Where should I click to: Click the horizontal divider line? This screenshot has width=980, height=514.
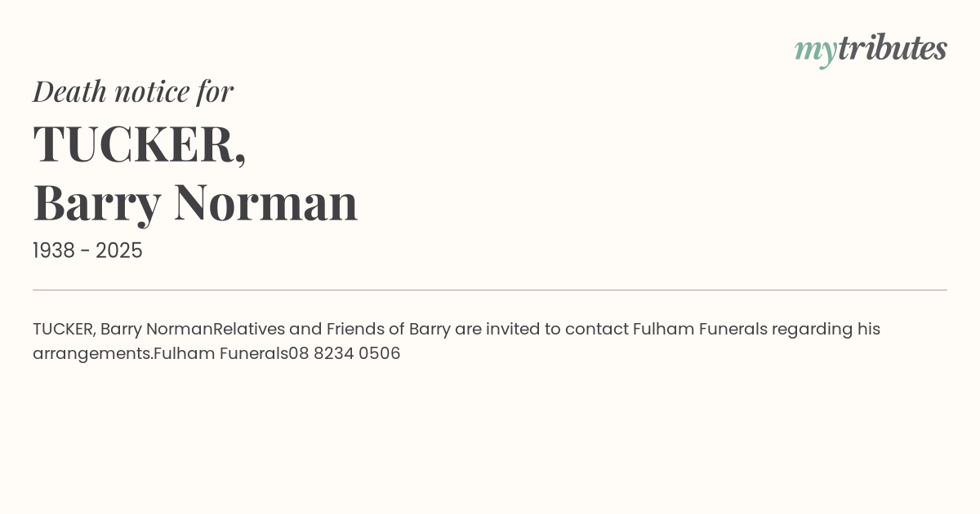click(490, 290)
